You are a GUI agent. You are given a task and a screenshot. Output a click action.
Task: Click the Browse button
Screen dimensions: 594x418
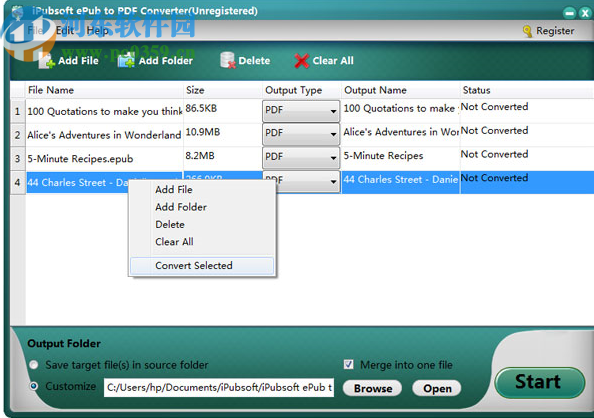372,388
